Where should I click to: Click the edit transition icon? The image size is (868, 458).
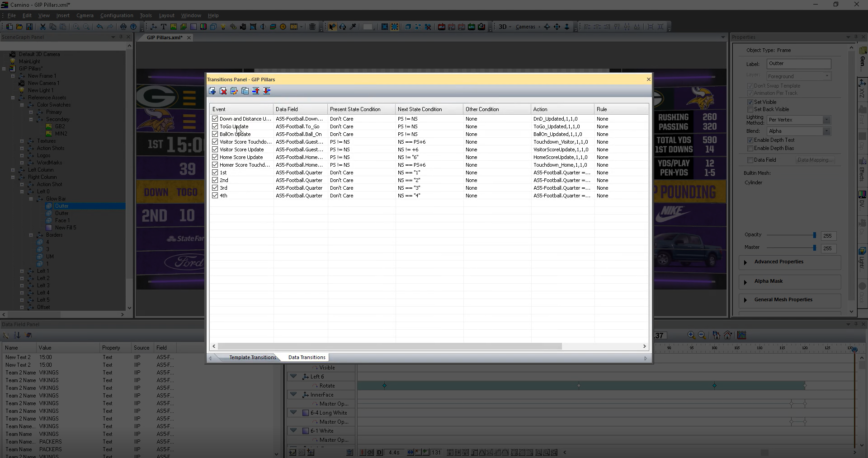pos(234,91)
